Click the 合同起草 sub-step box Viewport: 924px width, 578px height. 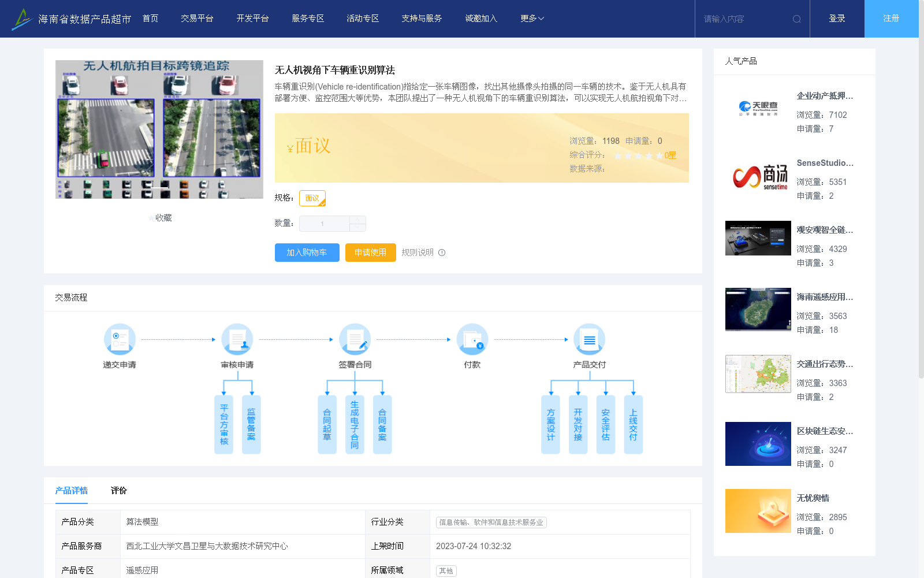pos(327,425)
